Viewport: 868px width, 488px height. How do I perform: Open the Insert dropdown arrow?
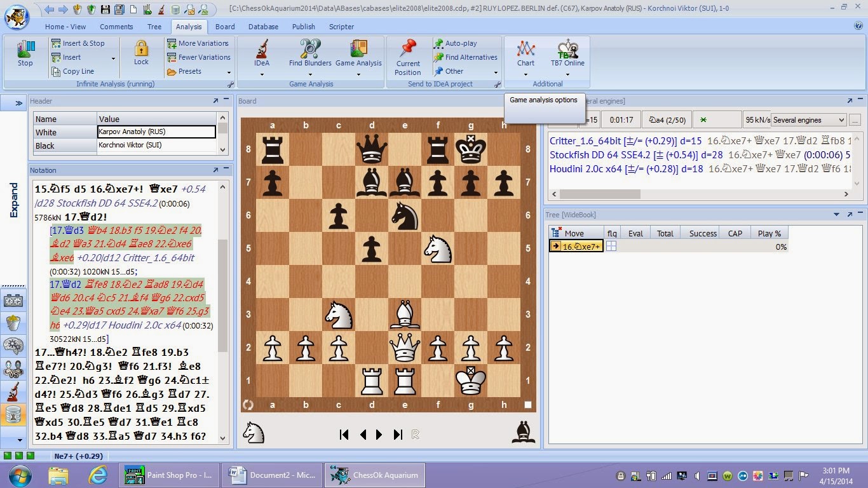[114, 58]
